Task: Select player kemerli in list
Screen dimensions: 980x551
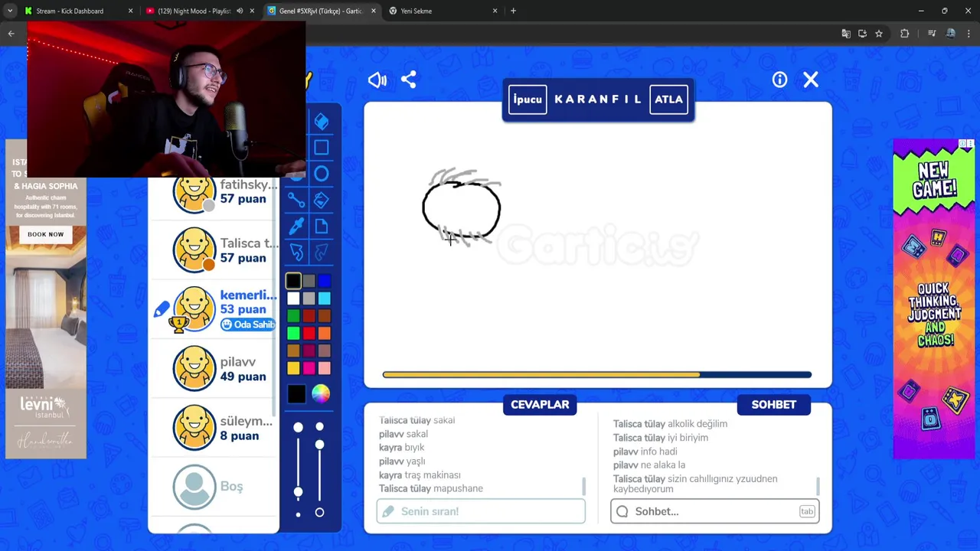Action: (x=214, y=308)
